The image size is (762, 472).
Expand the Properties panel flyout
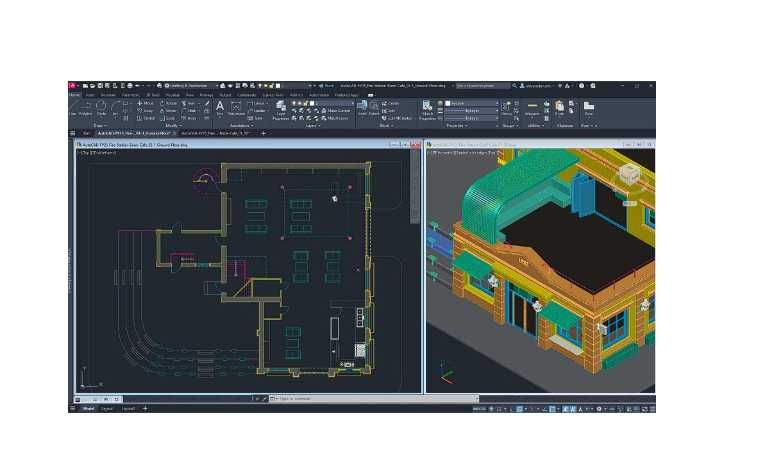coord(457,125)
